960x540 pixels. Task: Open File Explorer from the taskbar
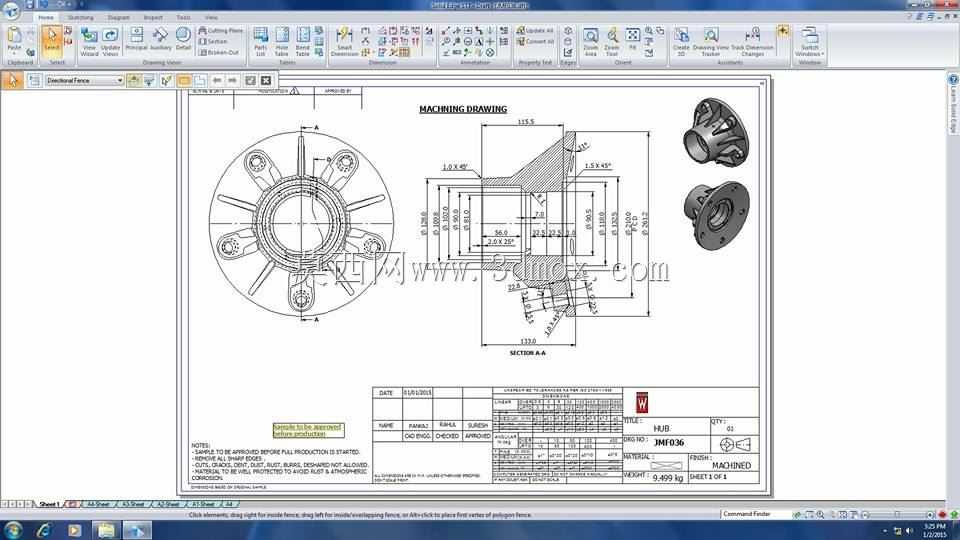[106, 530]
